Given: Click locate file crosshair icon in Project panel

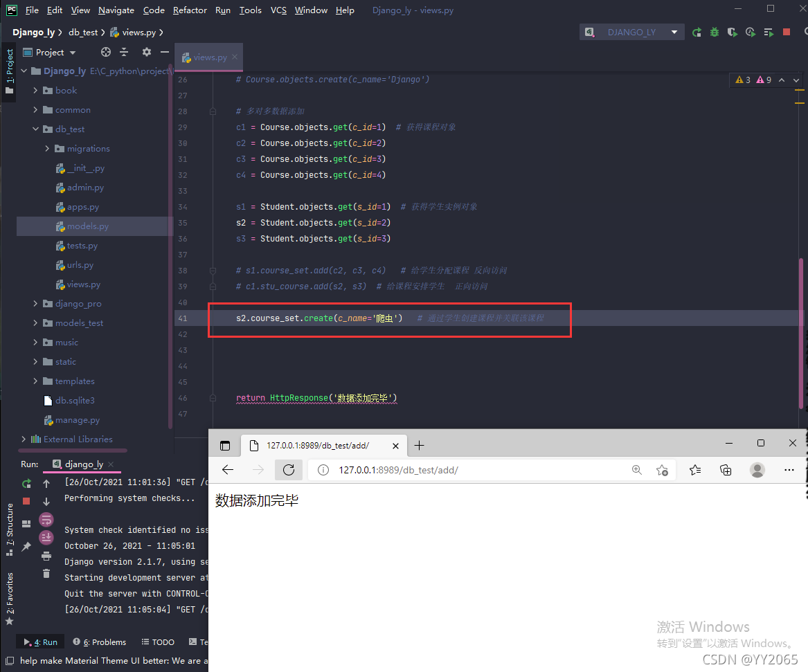Looking at the screenshot, I should tap(106, 52).
